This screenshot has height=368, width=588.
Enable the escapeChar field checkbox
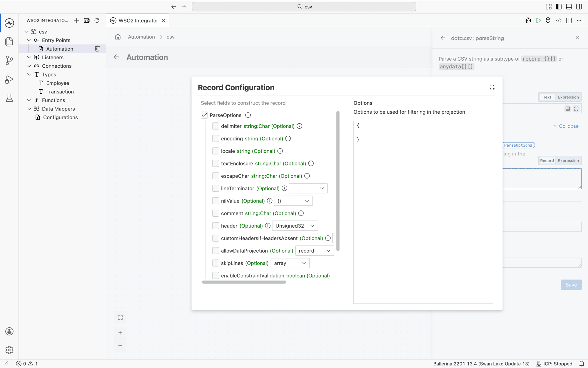pos(216,176)
